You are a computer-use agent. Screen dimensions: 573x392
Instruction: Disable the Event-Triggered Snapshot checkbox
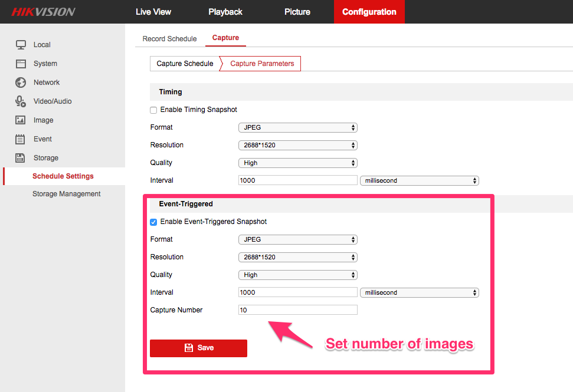click(x=153, y=222)
